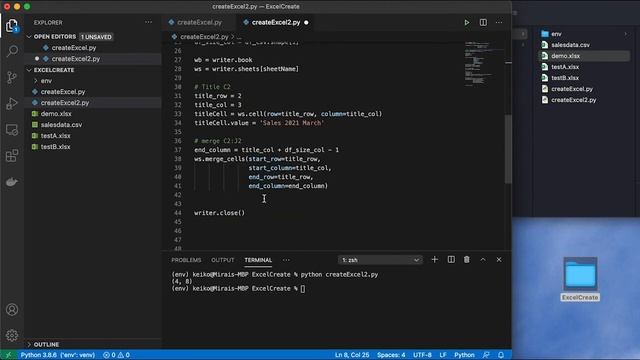Viewport: 640px width, 360px height.
Task: Create a new terminal with plus icon
Action: pos(434,260)
